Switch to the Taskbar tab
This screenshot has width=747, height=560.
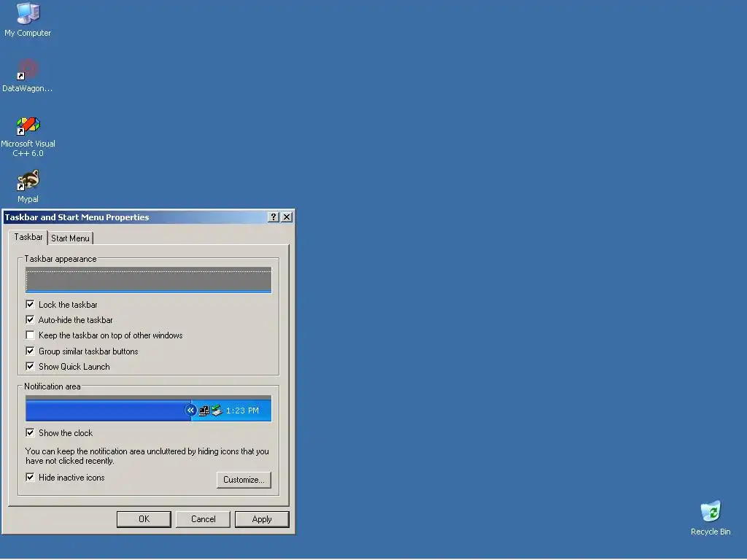click(x=28, y=237)
